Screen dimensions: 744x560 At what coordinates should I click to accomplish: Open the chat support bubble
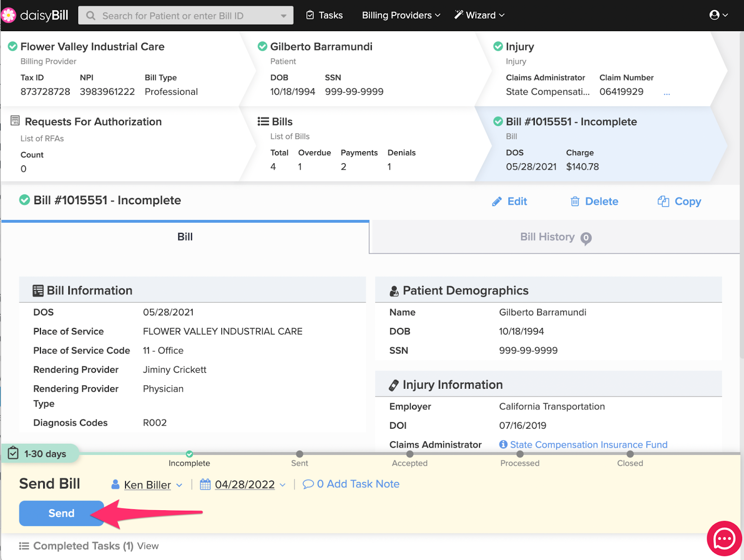point(724,539)
